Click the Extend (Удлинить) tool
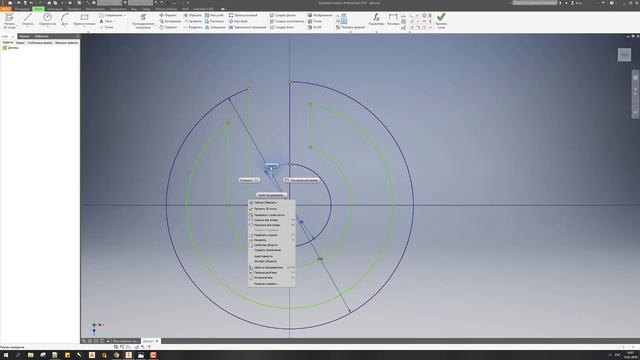Screen dimensions: 640x360 192,21
